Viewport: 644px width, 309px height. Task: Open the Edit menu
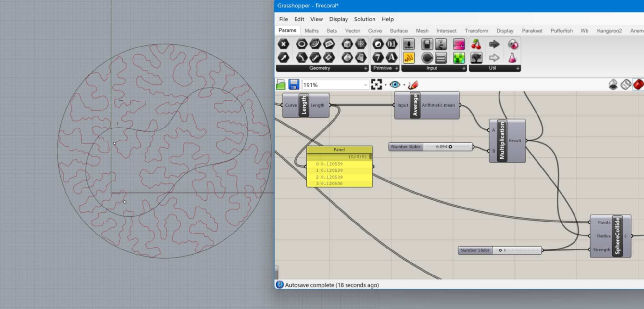(299, 19)
